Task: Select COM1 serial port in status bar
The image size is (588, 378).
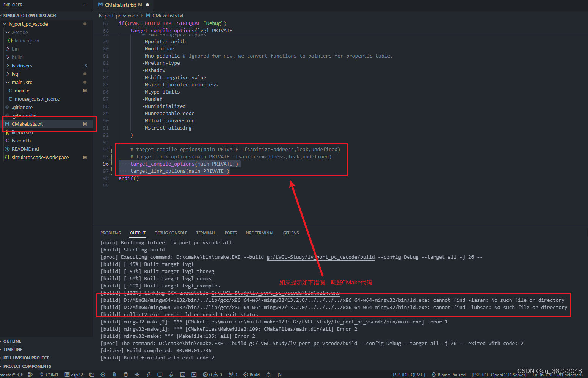Action: (x=49, y=375)
